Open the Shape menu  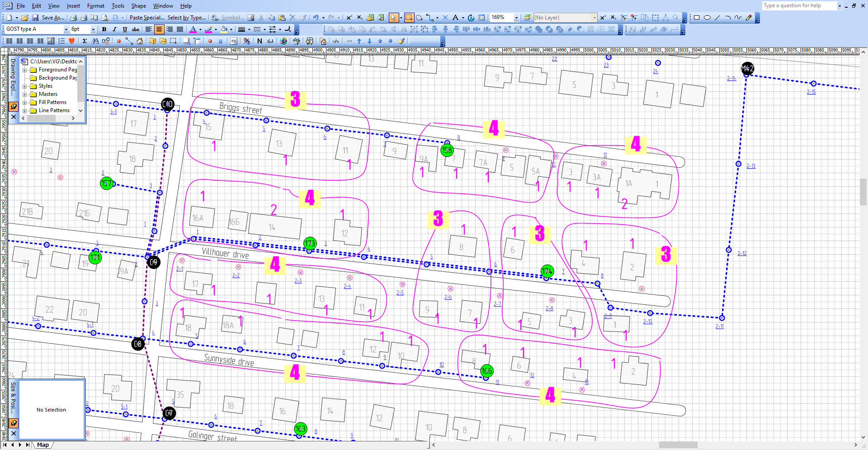pos(138,5)
